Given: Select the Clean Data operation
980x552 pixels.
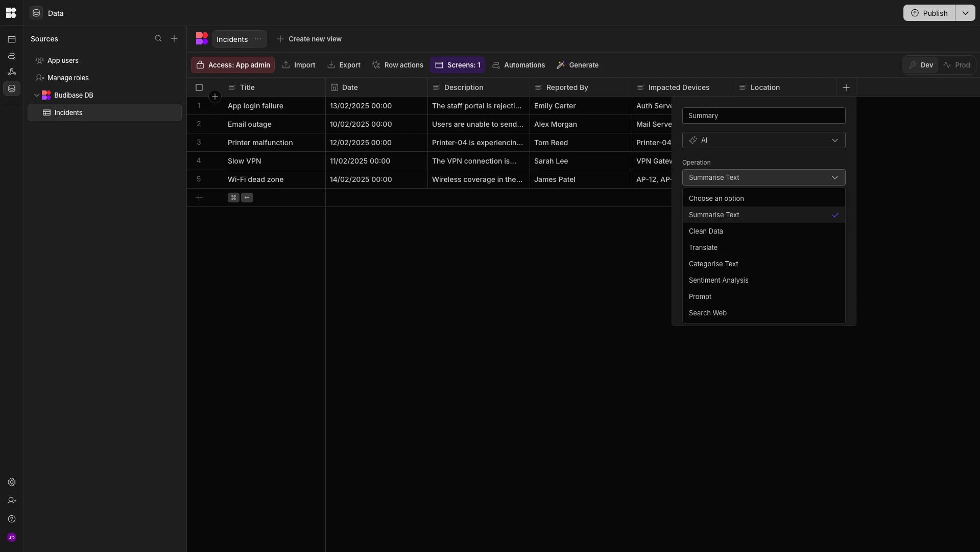Looking at the screenshot, I should (763, 231).
